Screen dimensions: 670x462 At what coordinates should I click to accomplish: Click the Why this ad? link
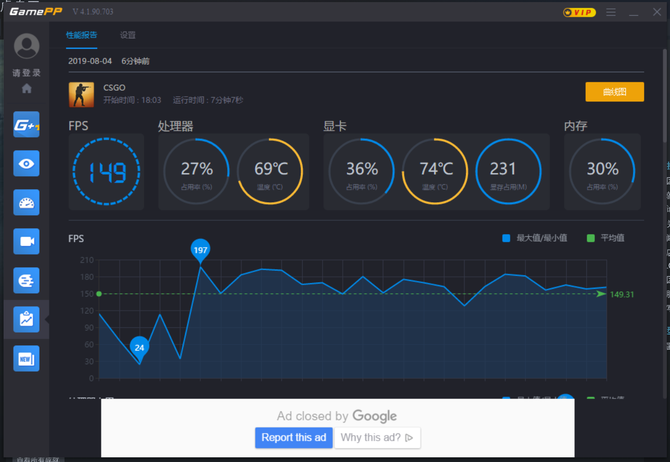pyautogui.click(x=378, y=438)
